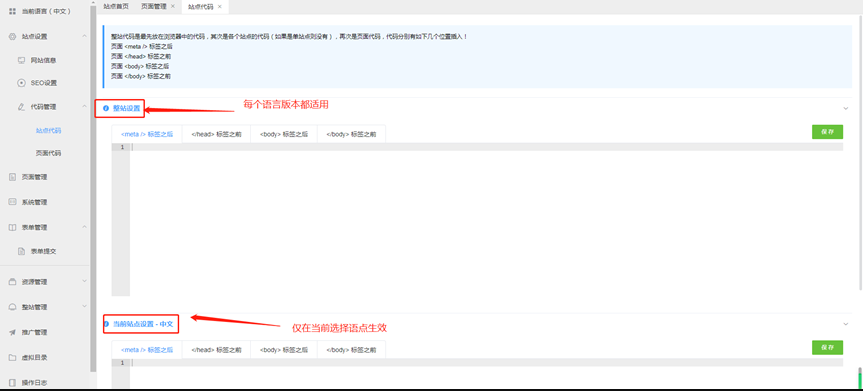Select </body> 标签之前 tab in 整站设置
The height and width of the screenshot is (391, 863).
click(351, 134)
